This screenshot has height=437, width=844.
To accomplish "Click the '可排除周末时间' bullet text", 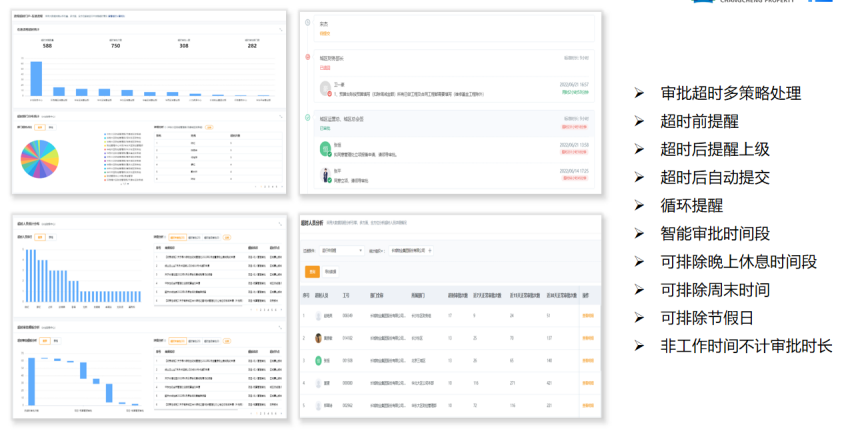I will tap(715, 290).
